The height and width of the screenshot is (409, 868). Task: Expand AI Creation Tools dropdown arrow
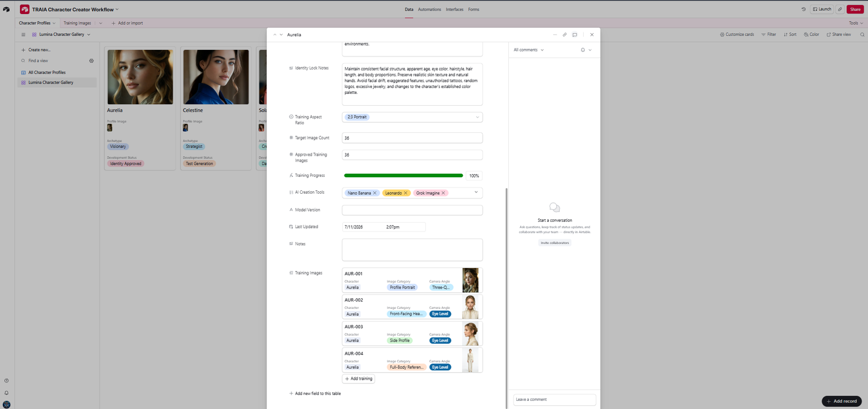476,193
